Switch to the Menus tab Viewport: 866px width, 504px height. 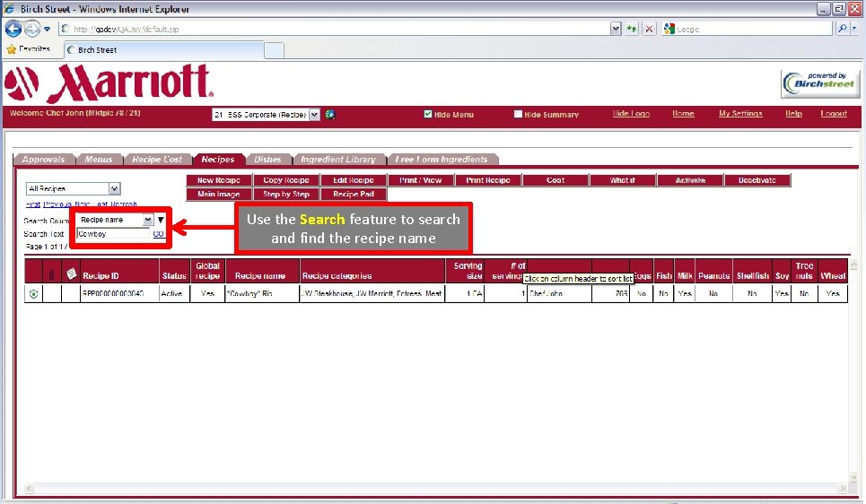coord(99,159)
